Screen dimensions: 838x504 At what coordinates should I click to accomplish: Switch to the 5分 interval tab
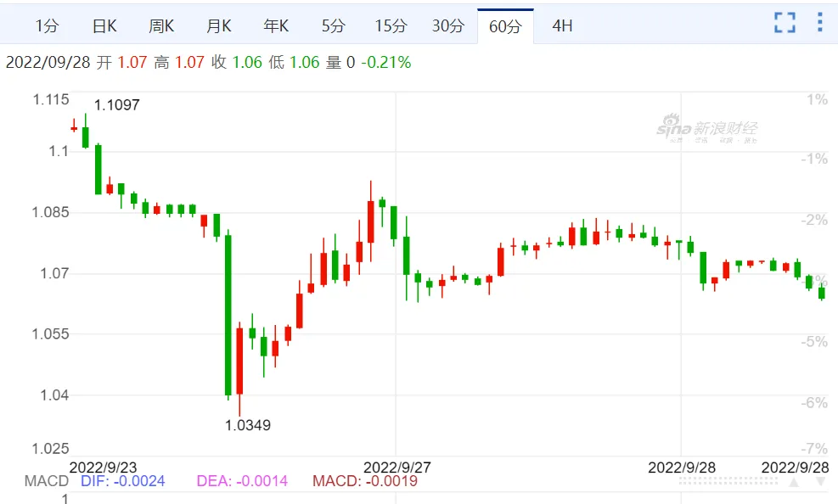(333, 25)
